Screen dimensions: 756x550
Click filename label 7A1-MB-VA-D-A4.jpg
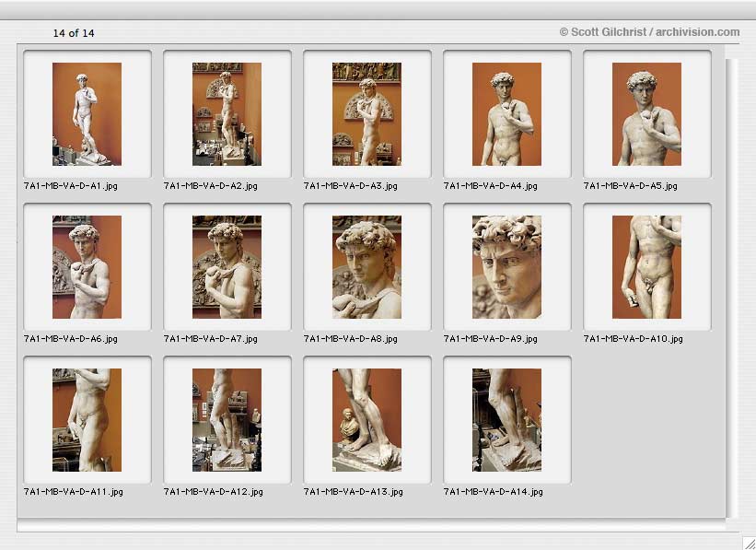[x=490, y=186]
